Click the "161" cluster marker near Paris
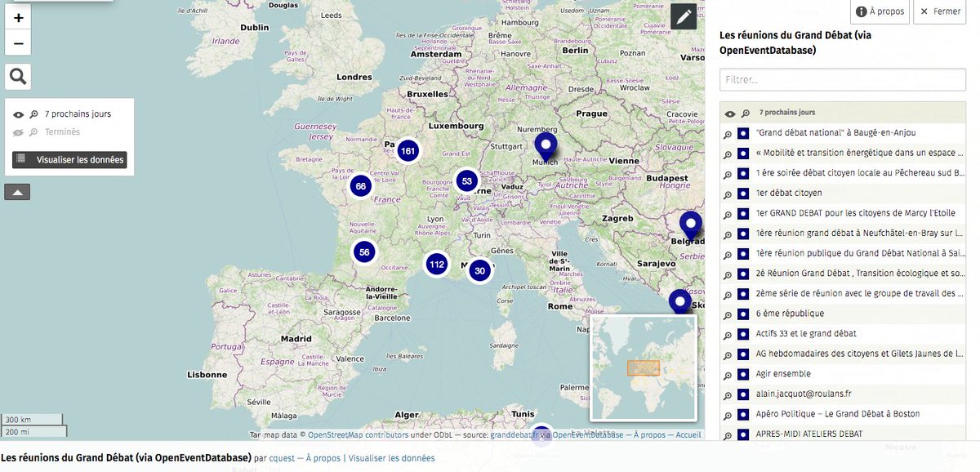Viewport: 980px width, 472px height. click(408, 150)
